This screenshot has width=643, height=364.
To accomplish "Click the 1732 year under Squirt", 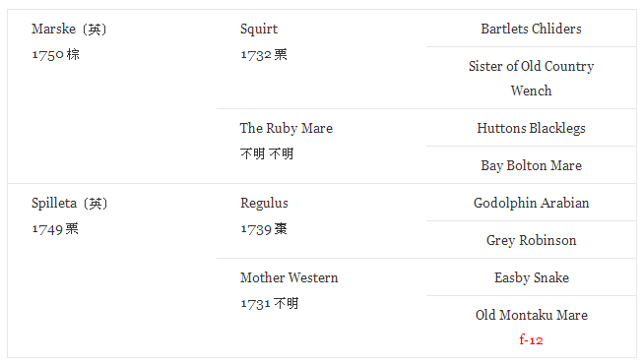I will 256,55.
